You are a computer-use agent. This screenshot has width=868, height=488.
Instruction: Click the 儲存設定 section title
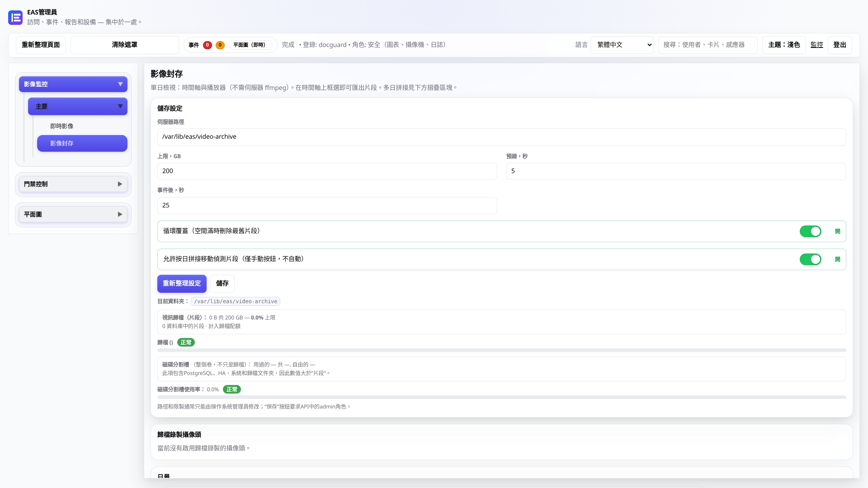[170, 108]
